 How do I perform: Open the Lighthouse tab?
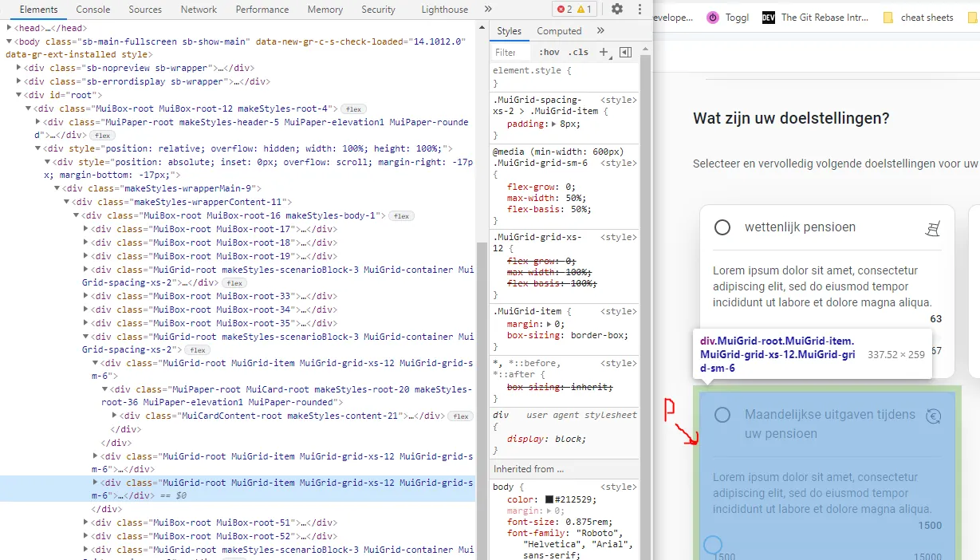point(445,10)
